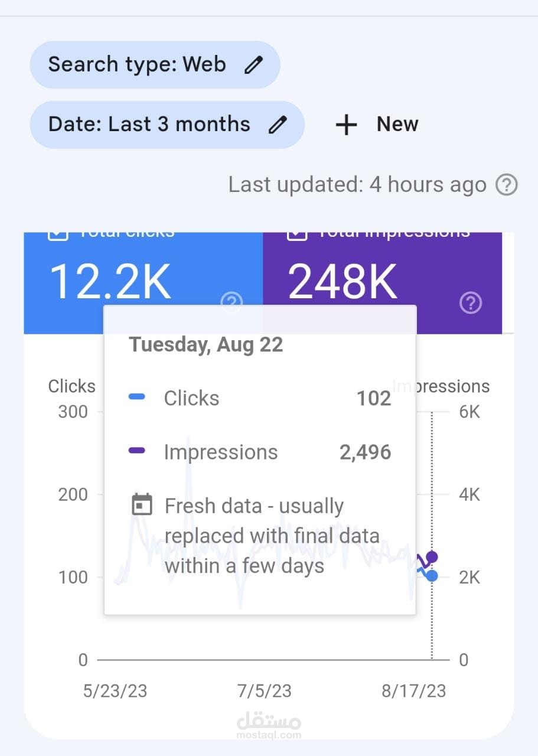Viewport: 538px width, 756px height.
Task: Open Total impressions help icon
Action: coord(471,303)
